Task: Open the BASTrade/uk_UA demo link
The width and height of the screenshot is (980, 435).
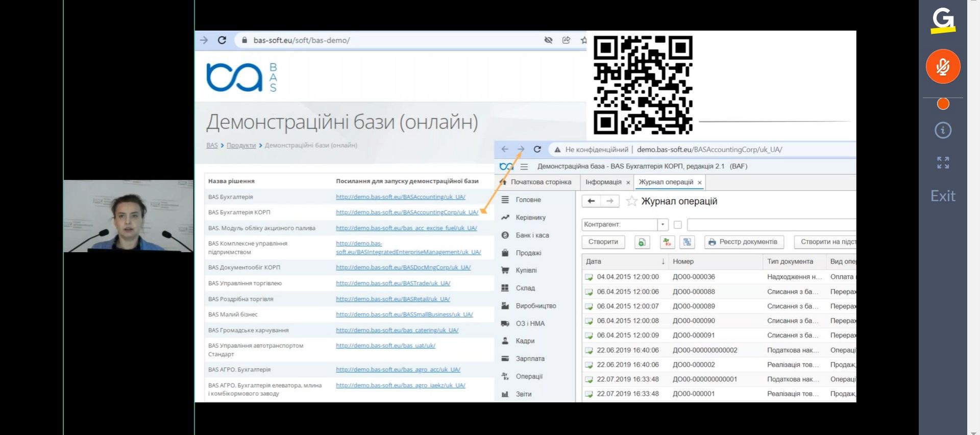Action: (393, 283)
